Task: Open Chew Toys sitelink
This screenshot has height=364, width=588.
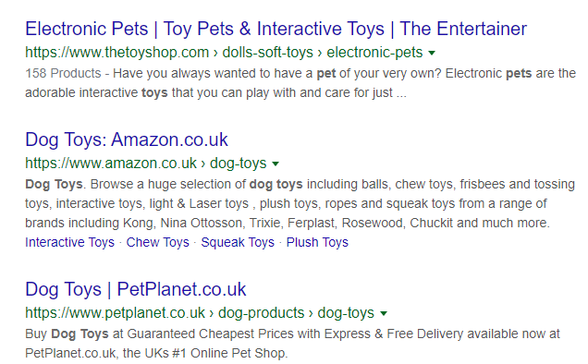Action: [157, 242]
